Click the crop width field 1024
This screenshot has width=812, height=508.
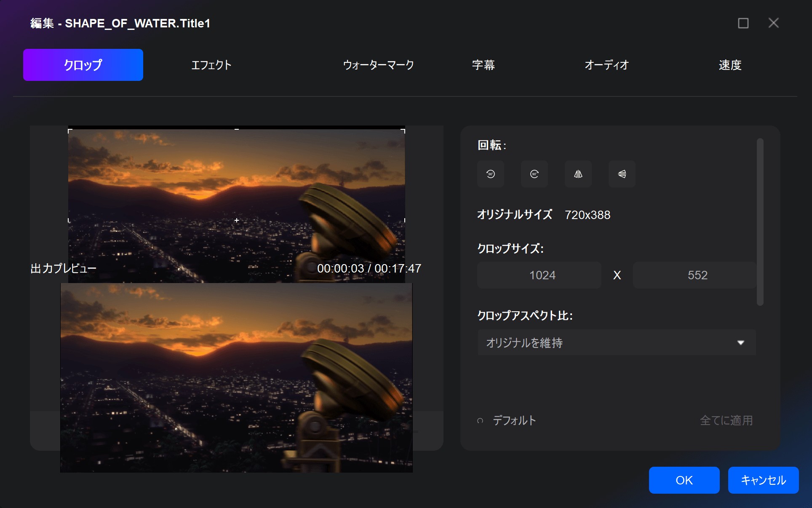point(539,275)
